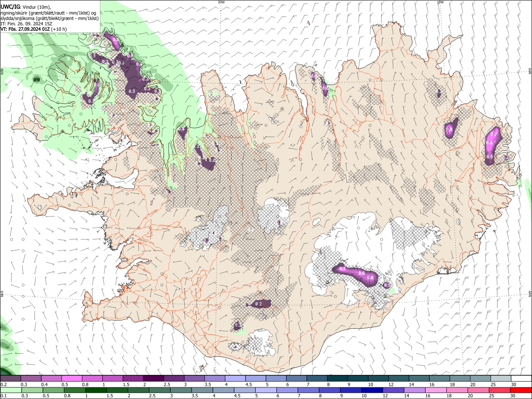The image size is (532, 399).
Task: Click the '0.4' upper legend label
Action: coord(44,384)
